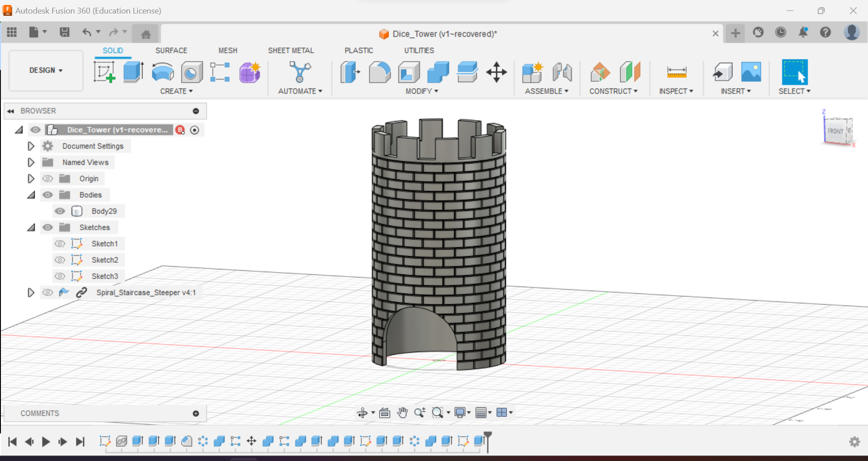Start the Measure tool under Inspect

(x=676, y=72)
